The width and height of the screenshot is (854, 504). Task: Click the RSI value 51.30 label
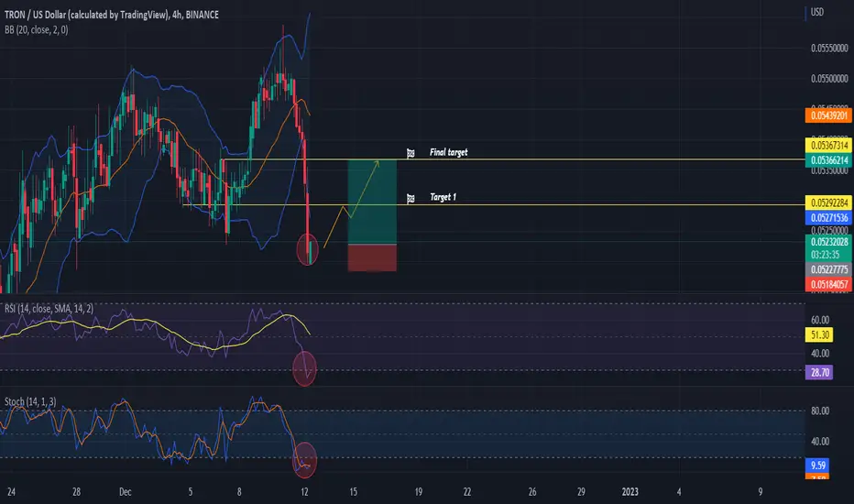click(x=819, y=335)
